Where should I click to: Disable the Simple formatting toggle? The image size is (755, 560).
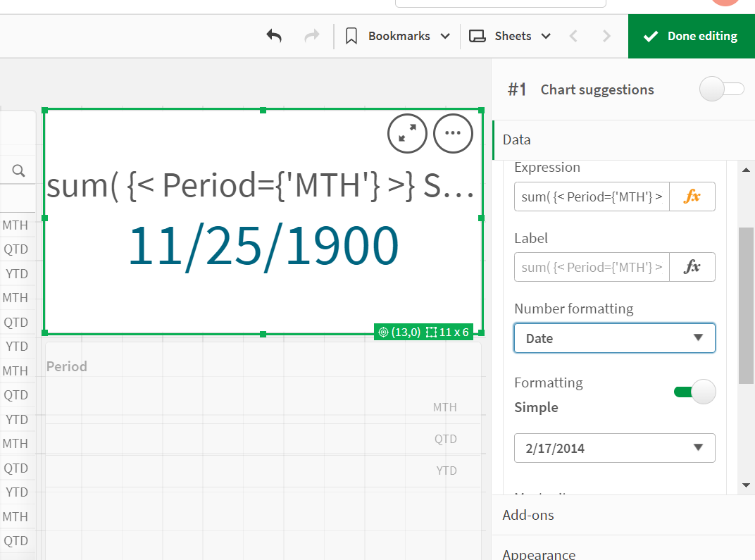(x=696, y=391)
